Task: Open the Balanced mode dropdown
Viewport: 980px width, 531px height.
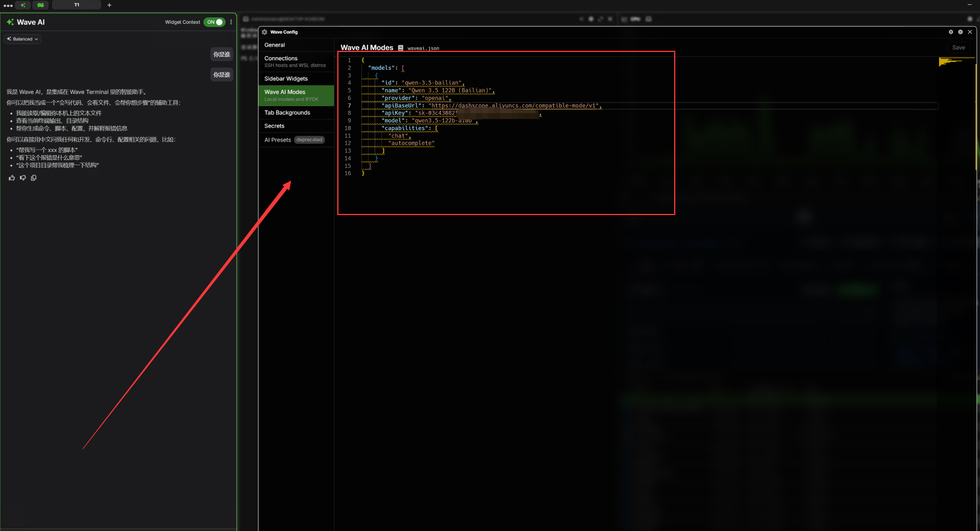Action: point(23,39)
